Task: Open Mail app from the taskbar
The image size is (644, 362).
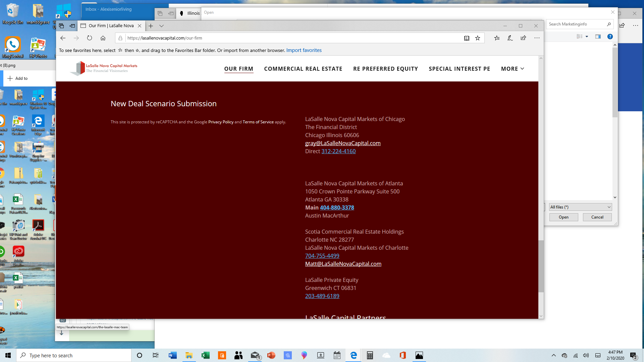Action: (255, 355)
